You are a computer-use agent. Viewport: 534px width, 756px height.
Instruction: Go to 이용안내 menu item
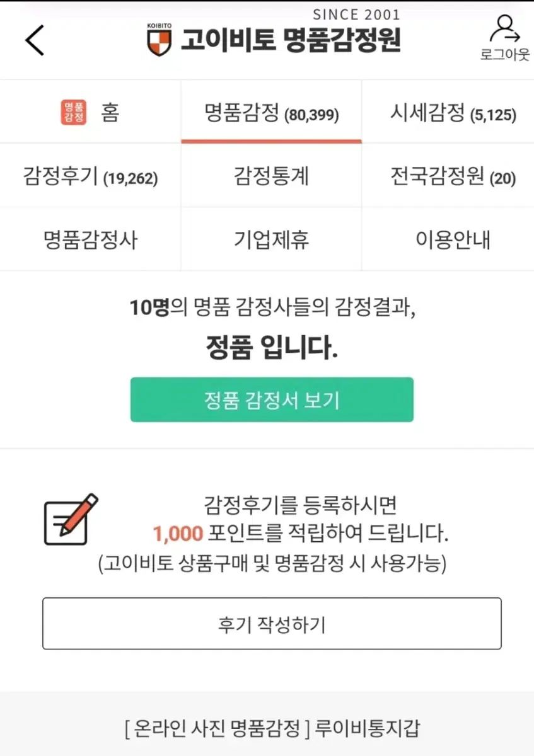pyautogui.click(x=453, y=239)
